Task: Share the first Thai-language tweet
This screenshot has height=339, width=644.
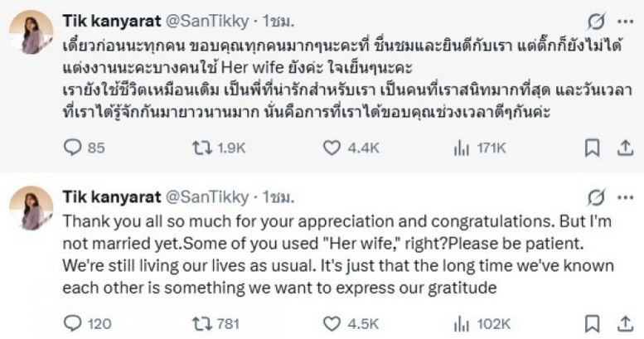Action: 622,148
